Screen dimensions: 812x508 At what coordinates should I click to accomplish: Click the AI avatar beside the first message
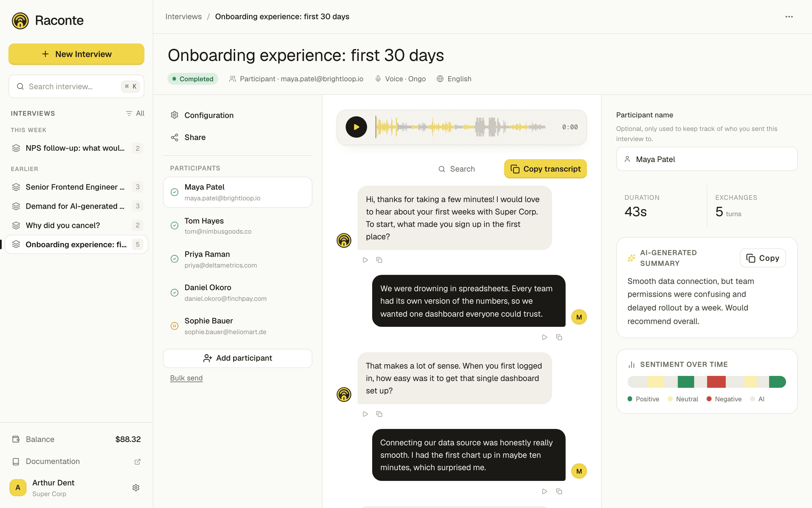click(x=344, y=240)
